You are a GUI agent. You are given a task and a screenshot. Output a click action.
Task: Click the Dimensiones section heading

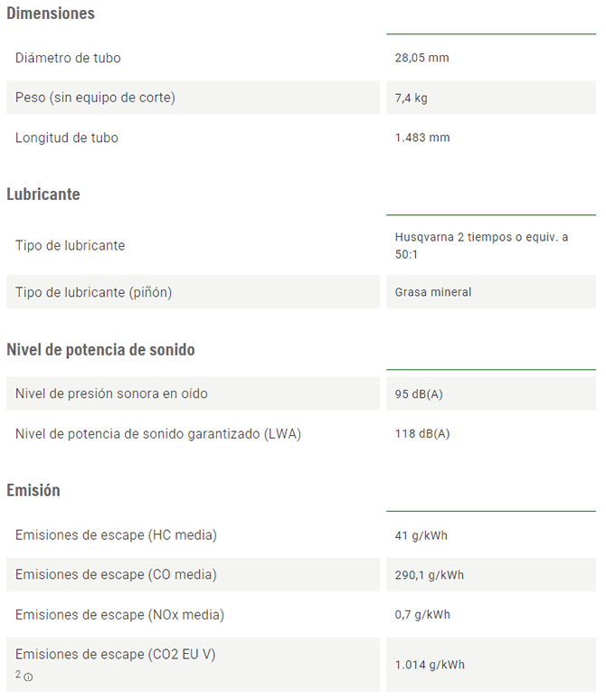[x=51, y=14]
